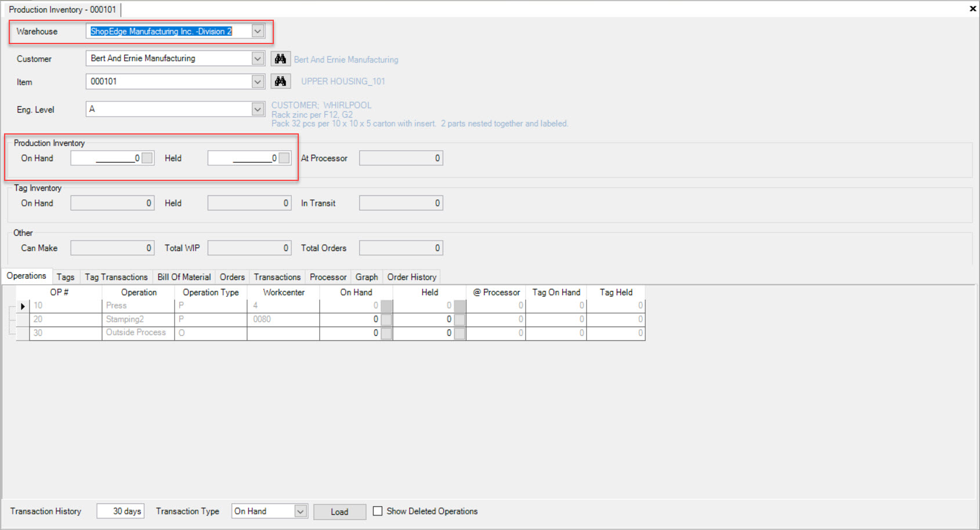Expand the Customer dropdown list
The height and width of the screenshot is (530, 980).
[258, 59]
